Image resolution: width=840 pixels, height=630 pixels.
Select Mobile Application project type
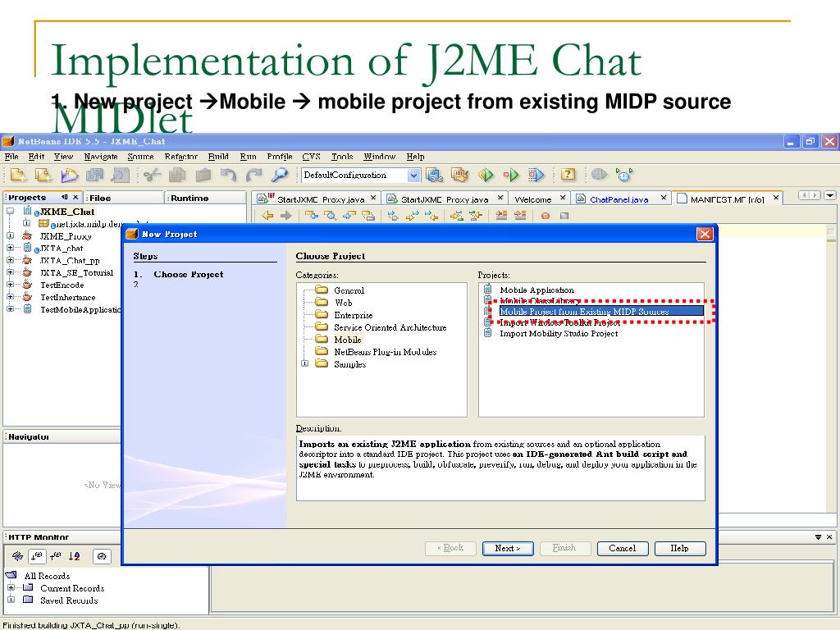(x=536, y=290)
